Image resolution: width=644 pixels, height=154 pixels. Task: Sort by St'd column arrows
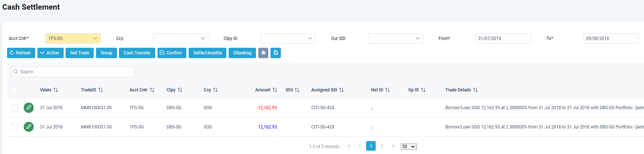pos(297,90)
